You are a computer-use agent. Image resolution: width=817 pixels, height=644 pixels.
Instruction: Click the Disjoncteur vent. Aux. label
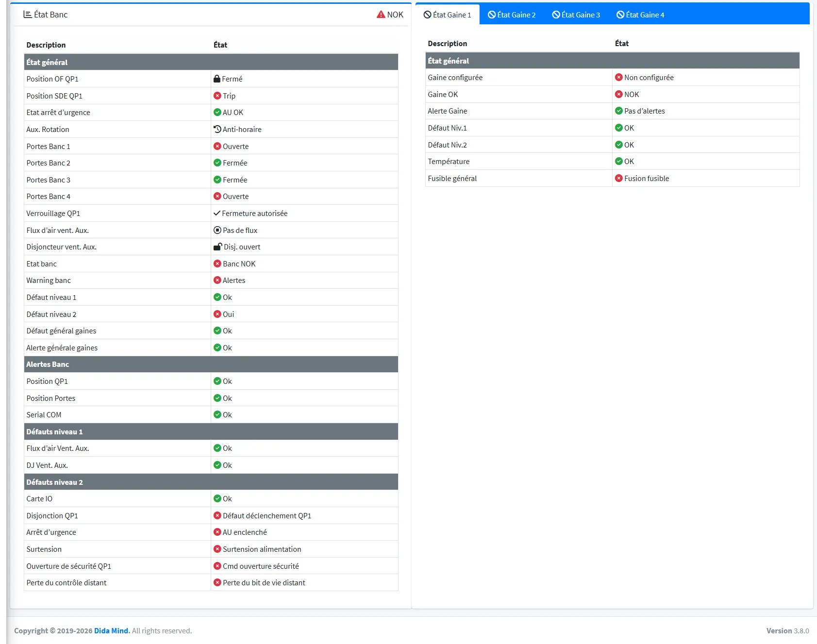click(x=62, y=247)
